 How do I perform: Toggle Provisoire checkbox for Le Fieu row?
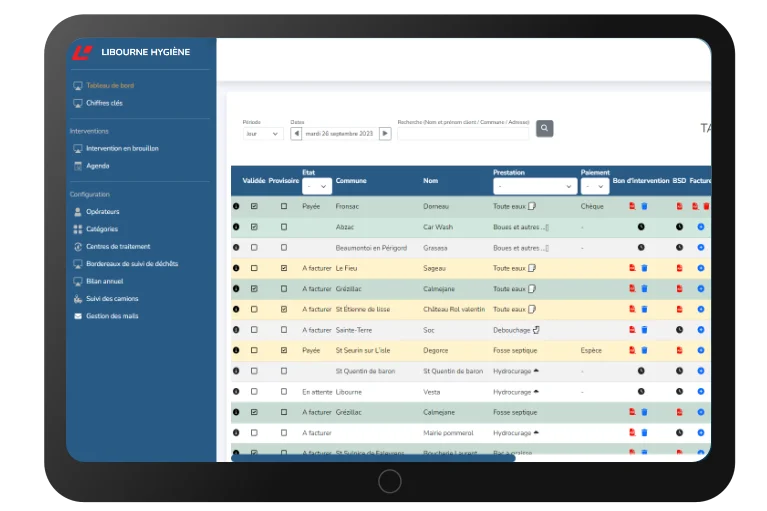click(284, 268)
